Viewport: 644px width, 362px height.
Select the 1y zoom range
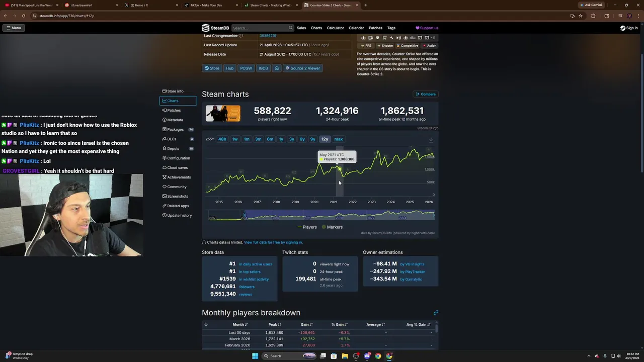pos(281,139)
